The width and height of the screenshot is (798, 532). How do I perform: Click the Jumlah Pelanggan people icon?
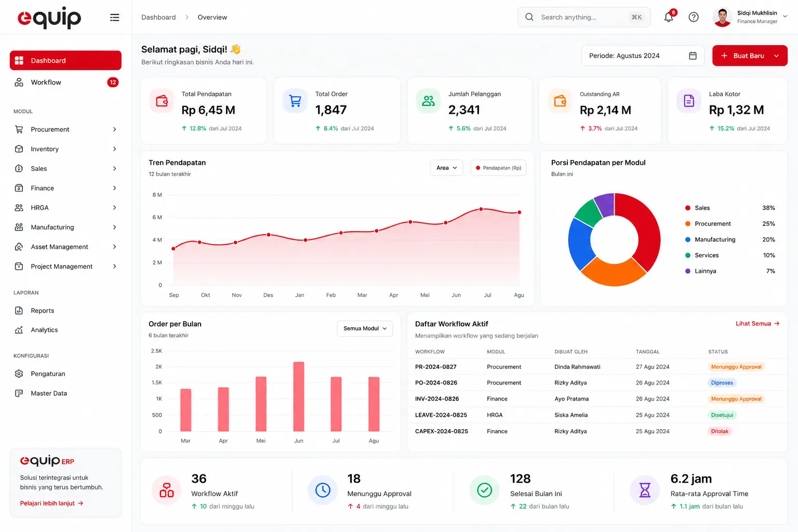pos(428,101)
